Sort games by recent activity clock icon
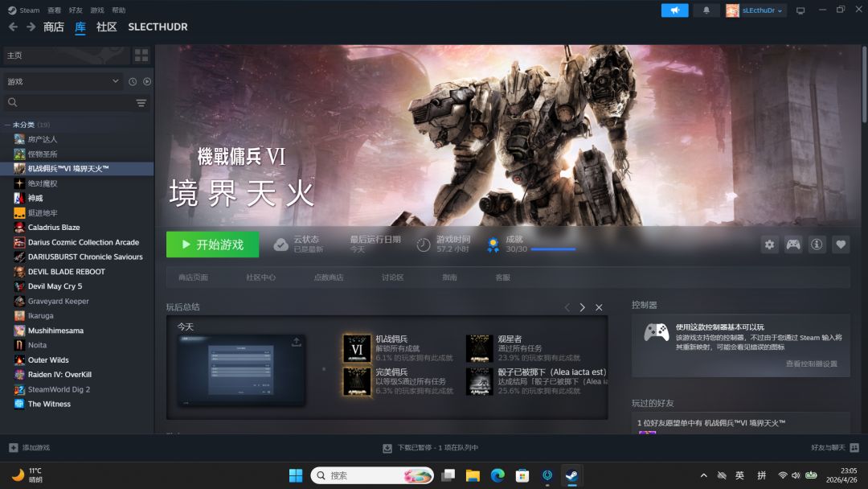This screenshot has height=489, width=868. coord(133,81)
